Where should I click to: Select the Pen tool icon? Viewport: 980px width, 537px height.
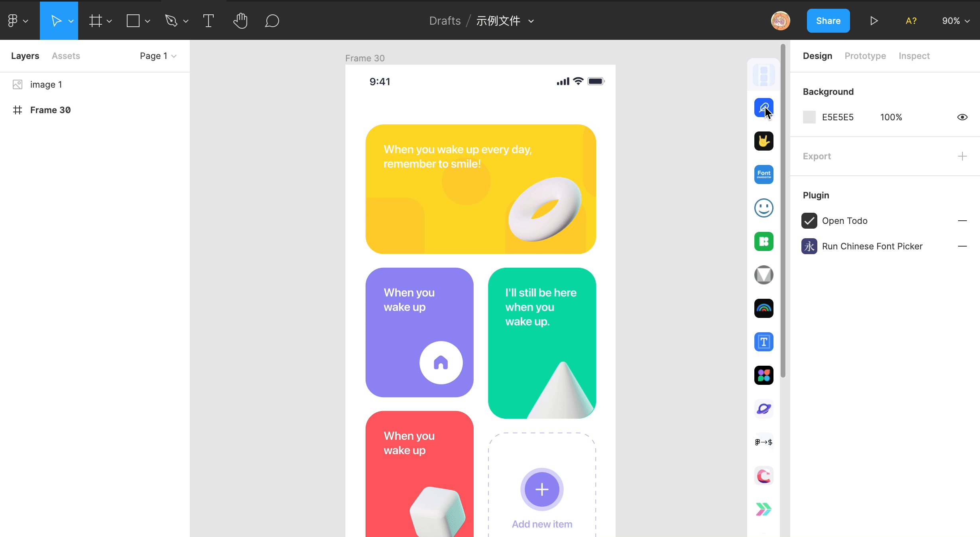coord(171,21)
